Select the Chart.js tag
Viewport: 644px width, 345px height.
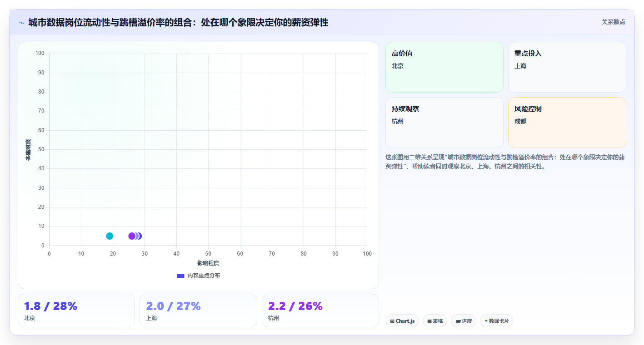(402, 321)
